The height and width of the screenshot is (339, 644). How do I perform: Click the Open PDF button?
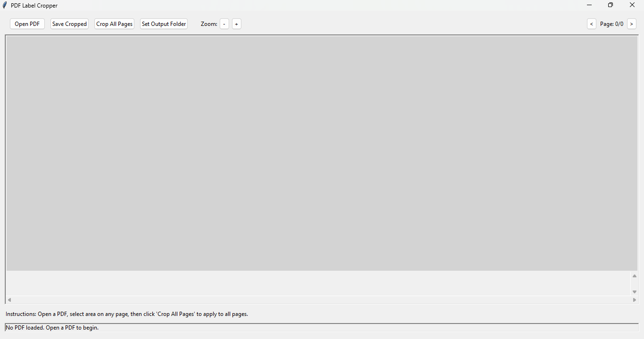[x=27, y=24]
